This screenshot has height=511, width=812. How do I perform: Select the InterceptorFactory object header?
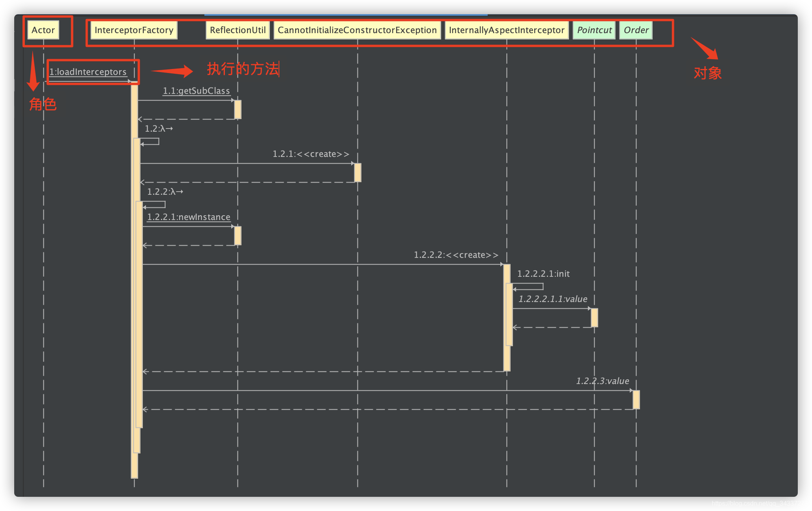pyautogui.click(x=134, y=30)
